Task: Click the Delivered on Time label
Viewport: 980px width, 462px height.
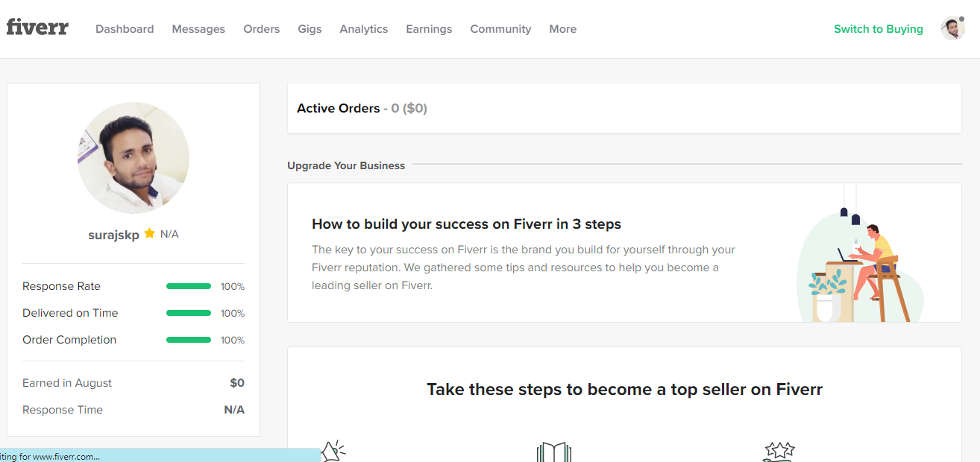Action: (70, 313)
